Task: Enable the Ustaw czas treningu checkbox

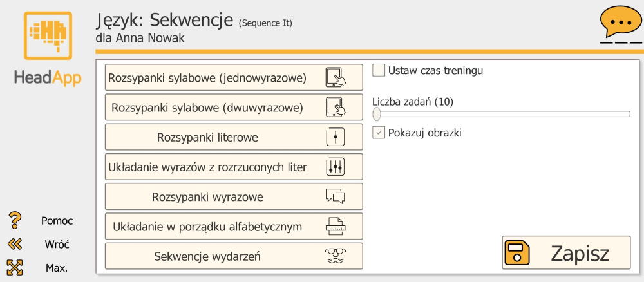Action: [x=379, y=70]
